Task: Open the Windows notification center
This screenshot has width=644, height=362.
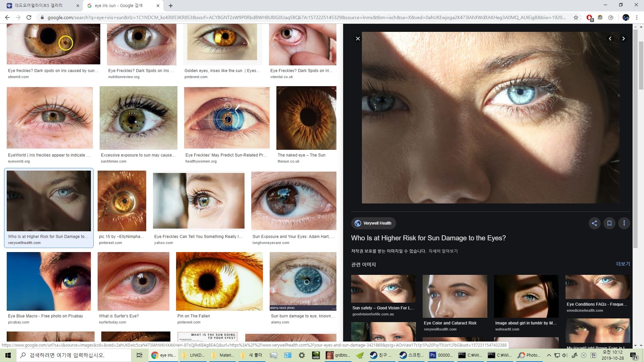Action: click(634, 355)
